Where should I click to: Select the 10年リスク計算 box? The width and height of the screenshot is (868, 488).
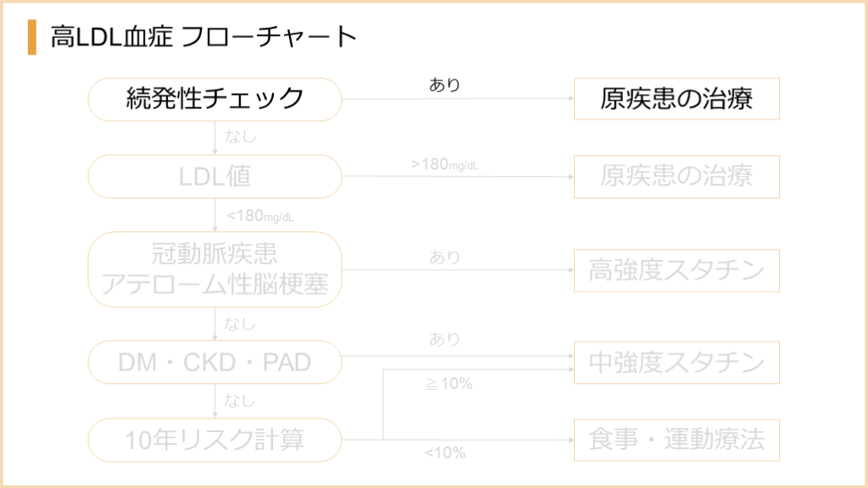pyautogui.click(x=214, y=440)
